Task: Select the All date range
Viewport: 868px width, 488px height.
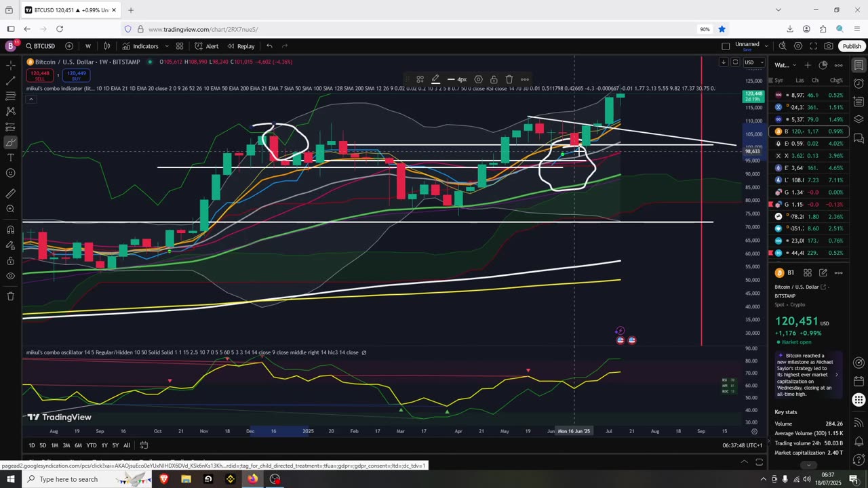Action: pyautogui.click(x=127, y=445)
